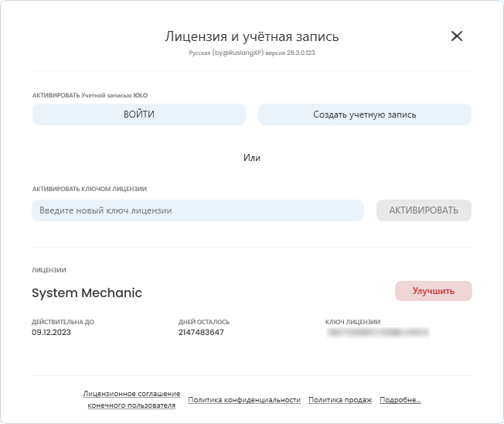
Task: Click the version 26.3.0.123 subtitle text
Action: point(252,53)
